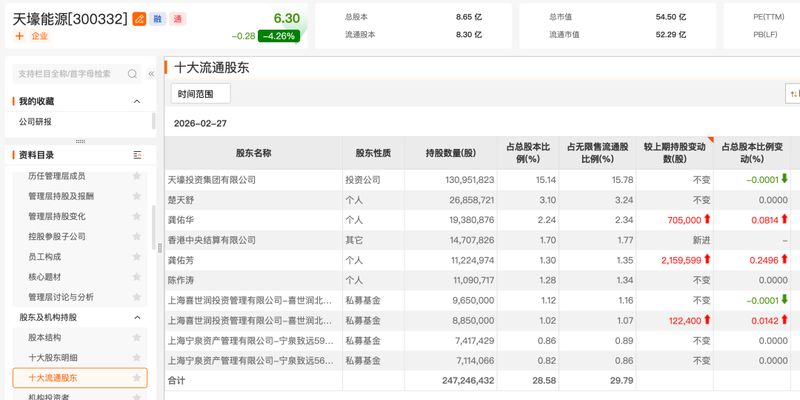Click the 通 connect badge
The image size is (800, 400).
tap(178, 19)
